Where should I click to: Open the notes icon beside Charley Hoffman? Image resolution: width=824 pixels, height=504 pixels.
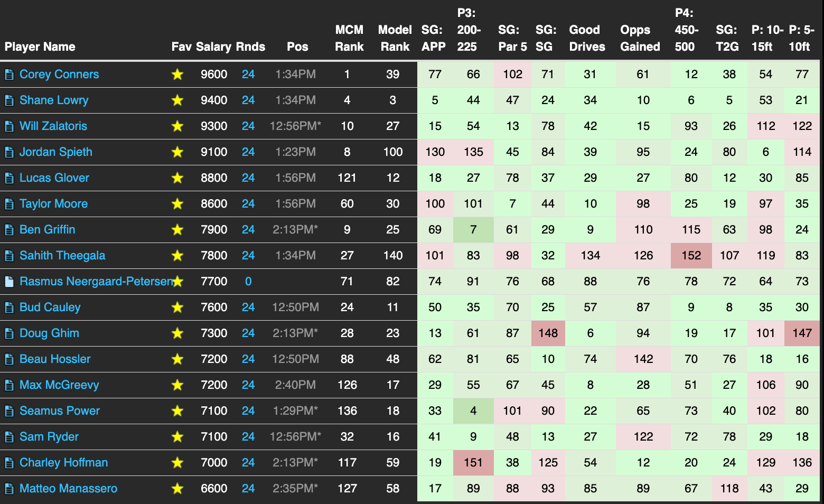(x=9, y=463)
